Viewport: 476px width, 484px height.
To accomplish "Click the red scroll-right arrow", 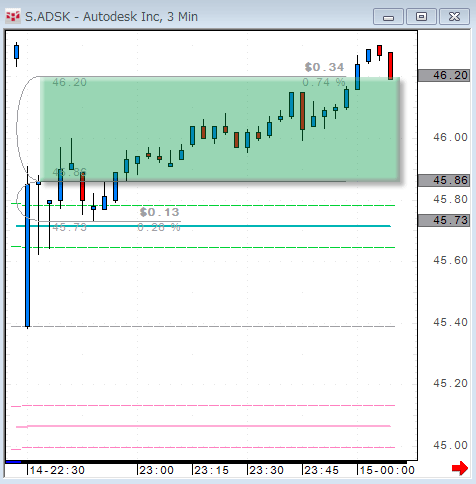I will tap(460, 468).
